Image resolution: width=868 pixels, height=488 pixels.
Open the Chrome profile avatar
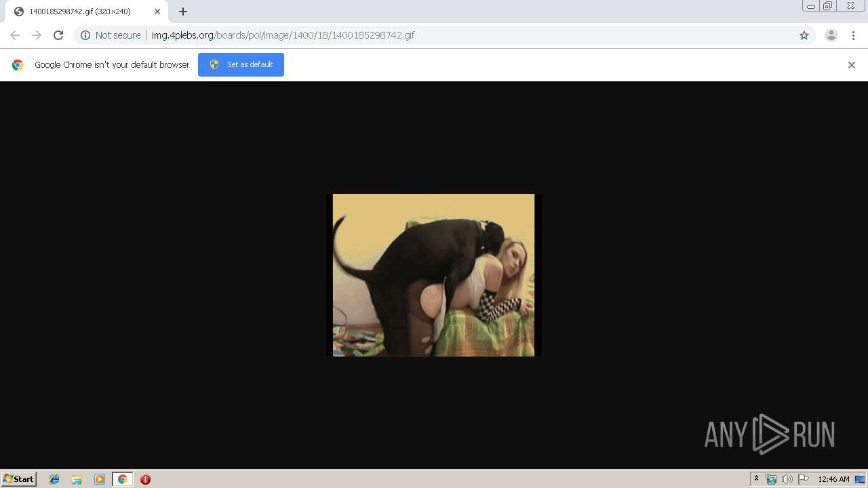click(x=831, y=35)
